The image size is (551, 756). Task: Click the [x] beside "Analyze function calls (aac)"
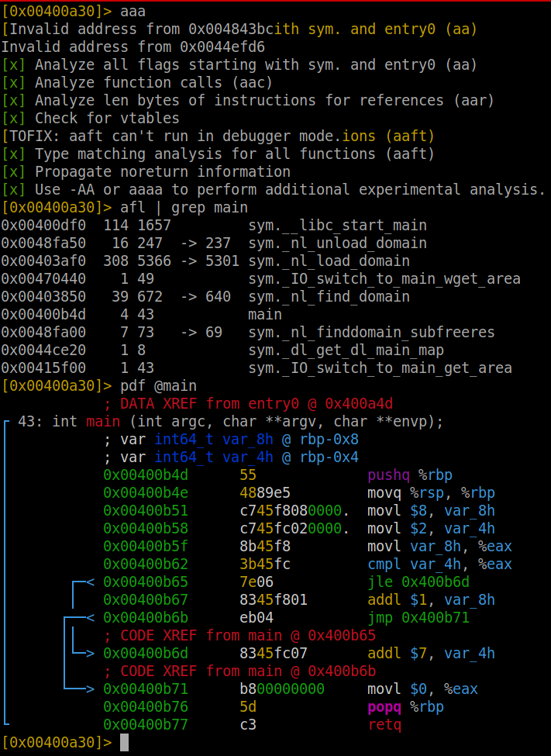click(x=13, y=83)
